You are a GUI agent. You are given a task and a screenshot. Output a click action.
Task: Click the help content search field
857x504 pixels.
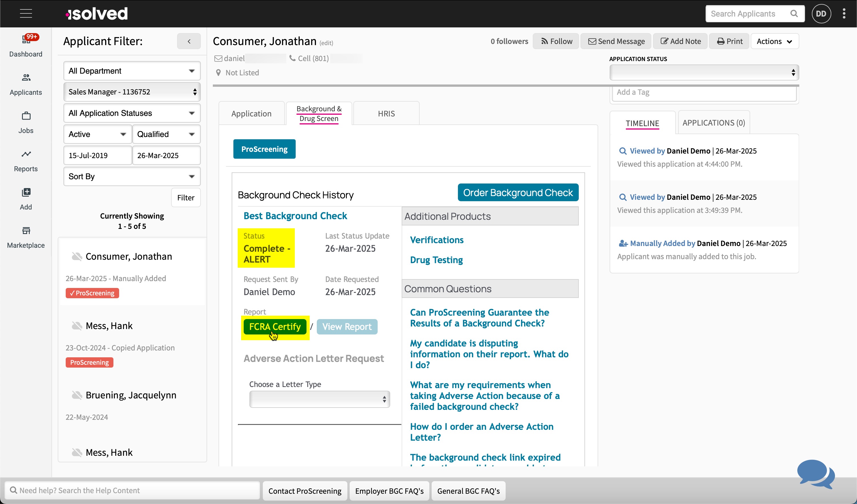132,490
